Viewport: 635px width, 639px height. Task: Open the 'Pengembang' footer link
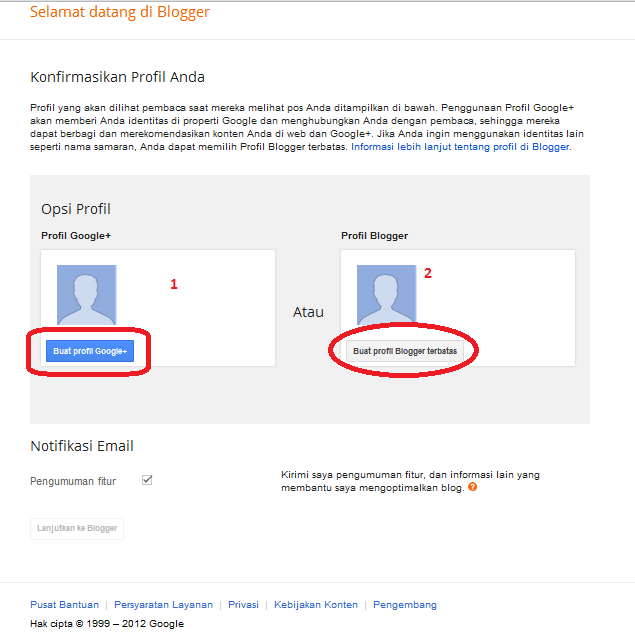pos(405,605)
